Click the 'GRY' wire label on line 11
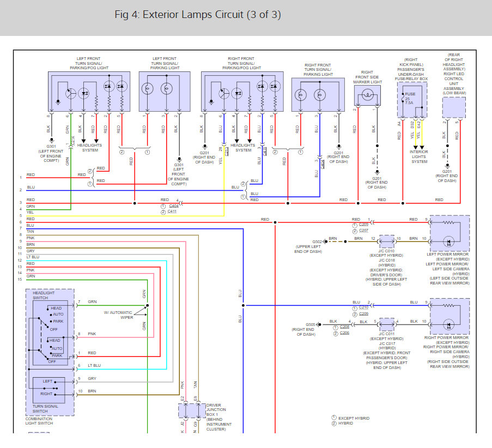The width and height of the screenshot is (492, 448). click(x=31, y=251)
